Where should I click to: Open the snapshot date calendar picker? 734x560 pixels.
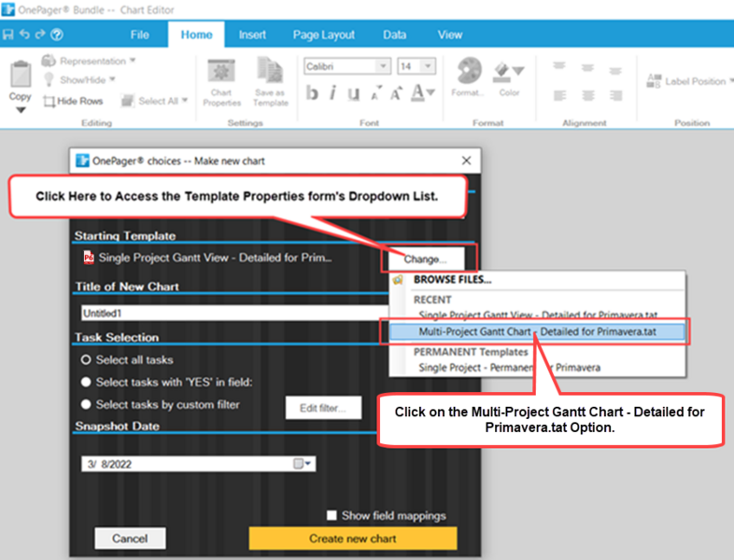pyautogui.click(x=302, y=464)
